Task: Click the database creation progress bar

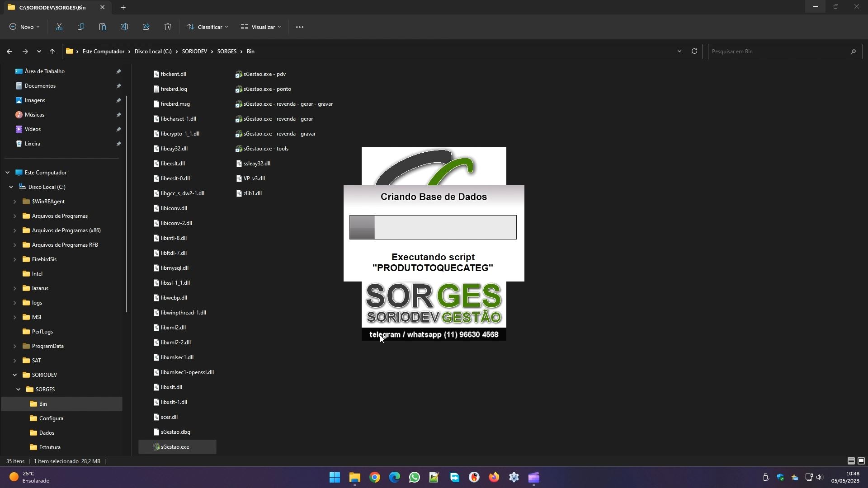Action: 433,227
